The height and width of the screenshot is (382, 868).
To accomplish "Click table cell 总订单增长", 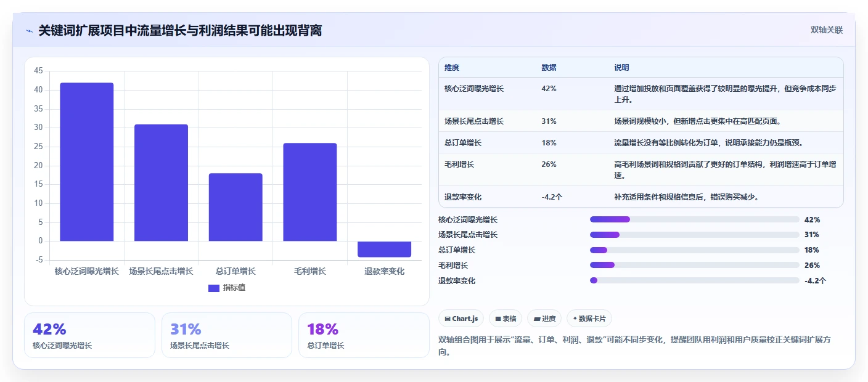I will tap(463, 143).
